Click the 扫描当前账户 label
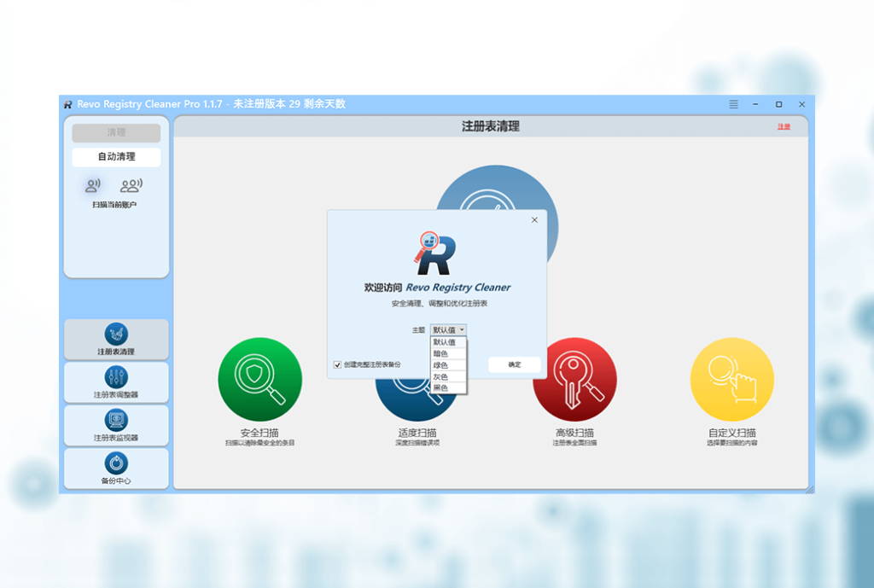 [x=114, y=205]
